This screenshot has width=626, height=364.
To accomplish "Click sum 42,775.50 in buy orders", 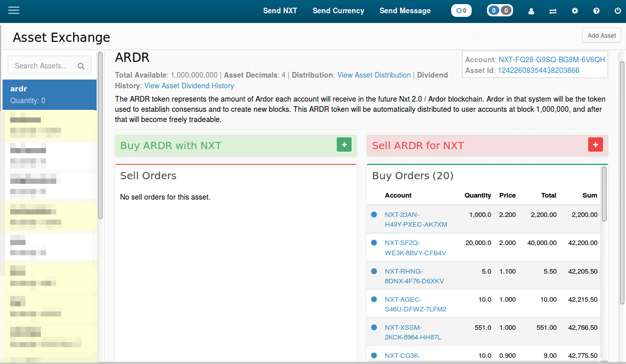I will tap(583, 356).
